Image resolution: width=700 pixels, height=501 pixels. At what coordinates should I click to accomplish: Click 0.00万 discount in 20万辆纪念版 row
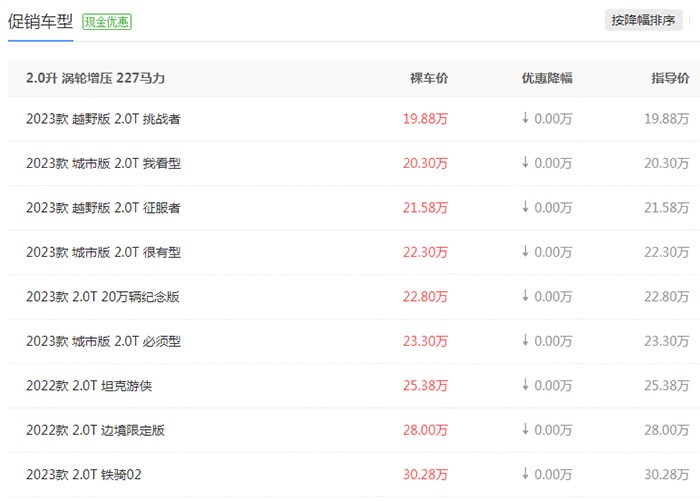coord(553,296)
